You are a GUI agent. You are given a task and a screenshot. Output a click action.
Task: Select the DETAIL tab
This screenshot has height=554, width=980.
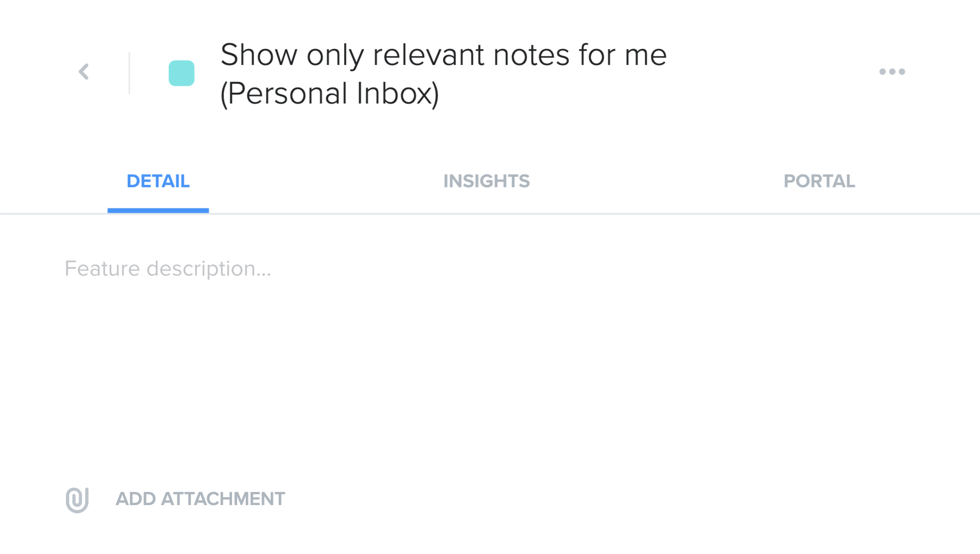click(158, 182)
